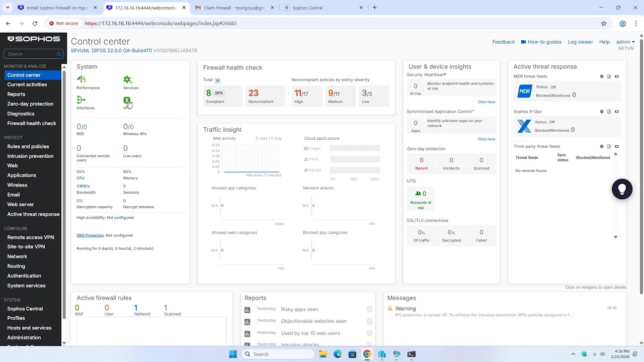Open the Interfaces status icon
644x362 pixels.
click(81, 100)
